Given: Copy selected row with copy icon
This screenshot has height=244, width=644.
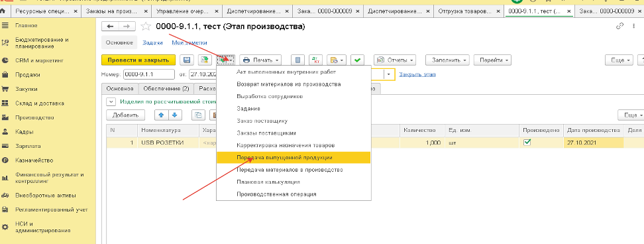Looking at the screenshot, I should click(199, 115).
